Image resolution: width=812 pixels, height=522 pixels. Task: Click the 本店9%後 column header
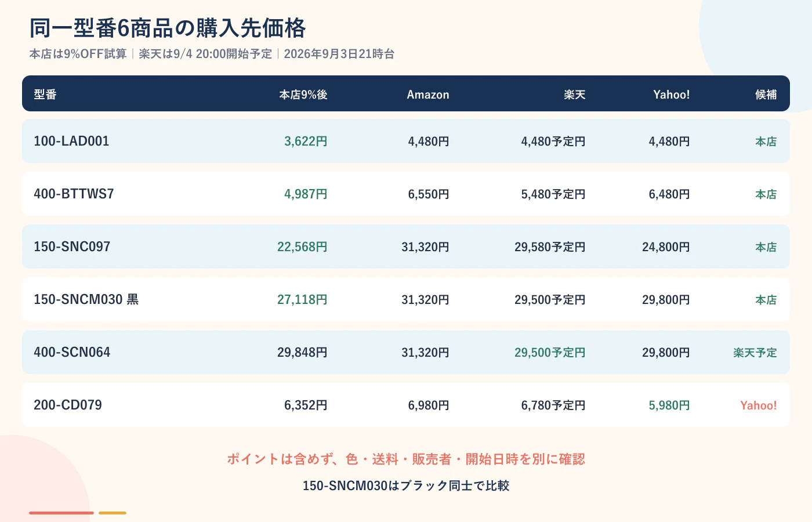click(303, 95)
